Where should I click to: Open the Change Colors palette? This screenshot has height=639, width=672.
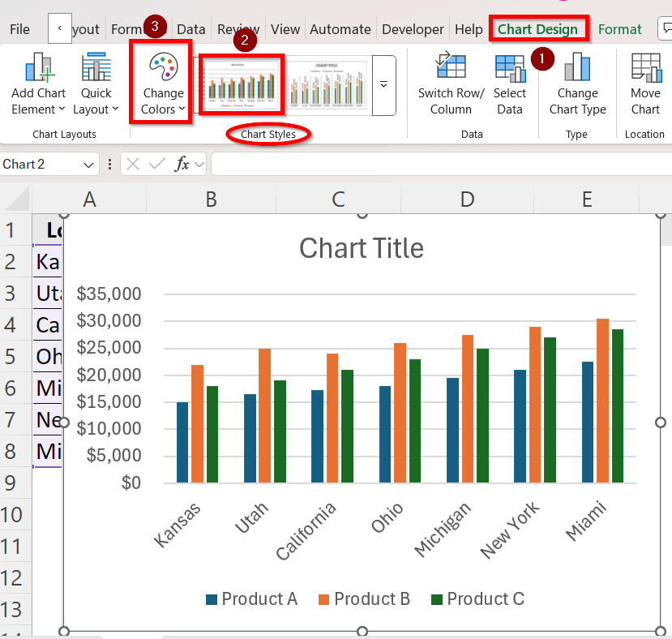pos(163,68)
